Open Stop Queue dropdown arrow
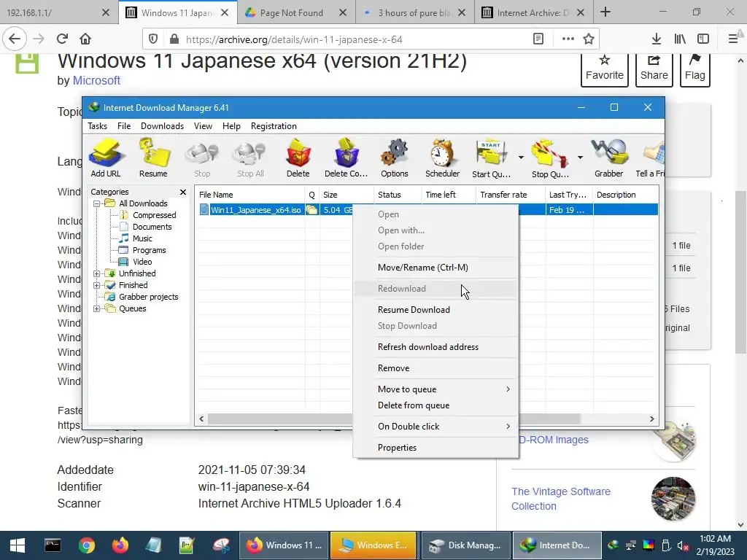The image size is (747, 560). [580, 157]
